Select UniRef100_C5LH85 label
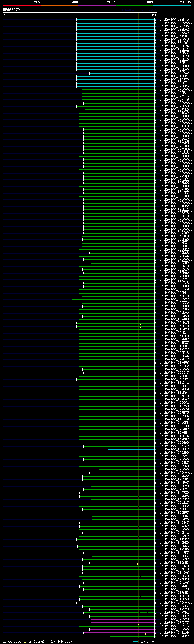The image size is (194, 644). coord(174,323)
